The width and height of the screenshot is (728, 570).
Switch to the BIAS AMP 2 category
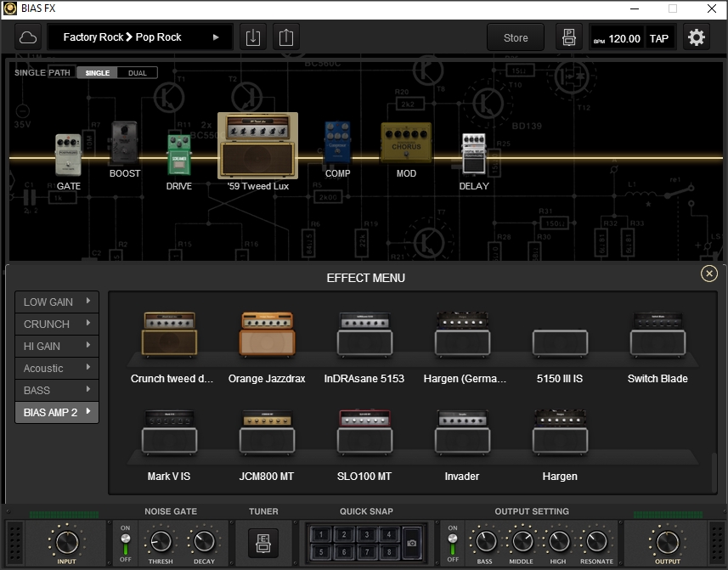(54, 412)
